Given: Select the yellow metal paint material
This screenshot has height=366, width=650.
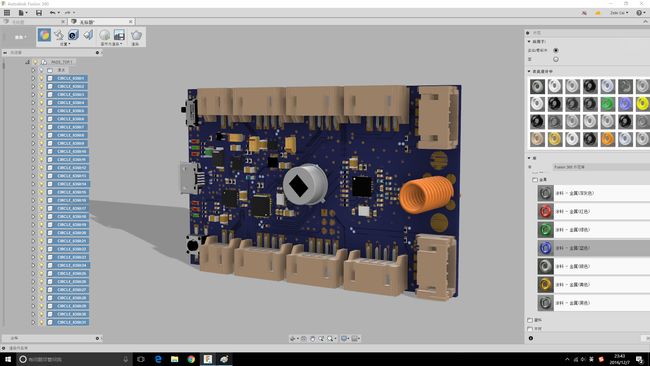Looking at the screenshot, I should point(593,284).
